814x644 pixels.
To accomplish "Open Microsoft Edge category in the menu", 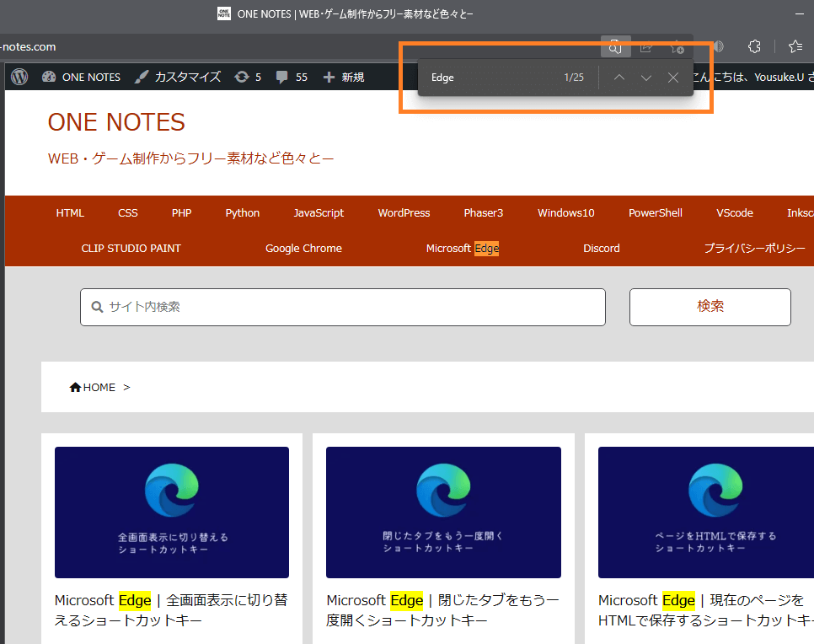I will pyautogui.click(x=462, y=248).
